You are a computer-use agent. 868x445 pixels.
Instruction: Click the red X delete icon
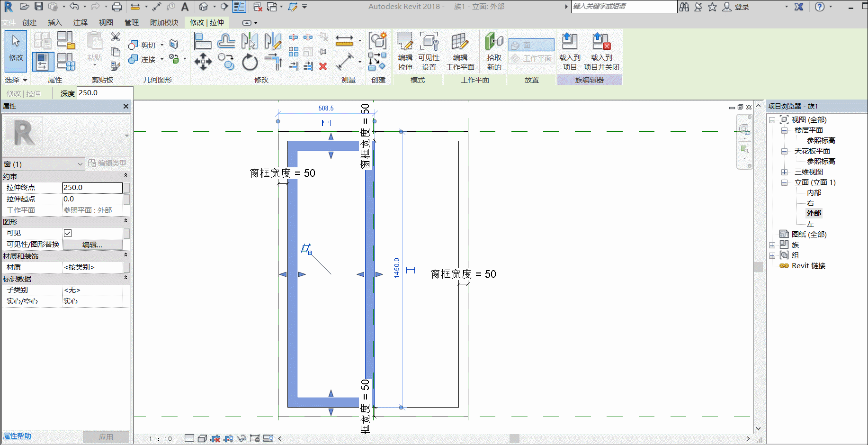(323, 66)
